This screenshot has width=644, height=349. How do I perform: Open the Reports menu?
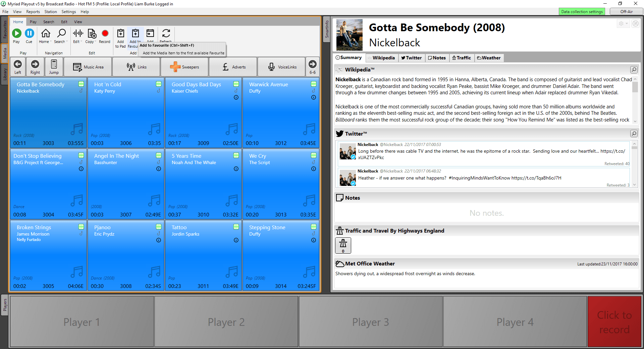click(x=33, y=11)
